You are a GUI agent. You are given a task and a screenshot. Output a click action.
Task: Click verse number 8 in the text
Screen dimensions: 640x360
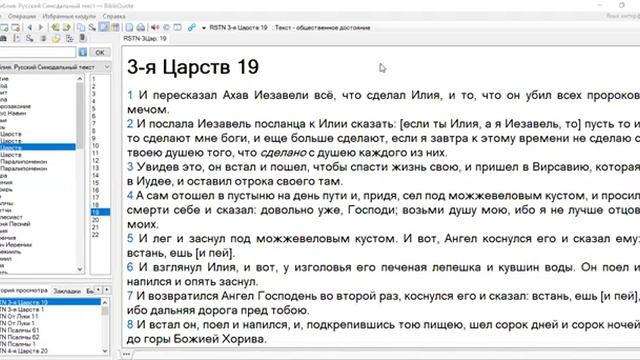coord(130,324)
